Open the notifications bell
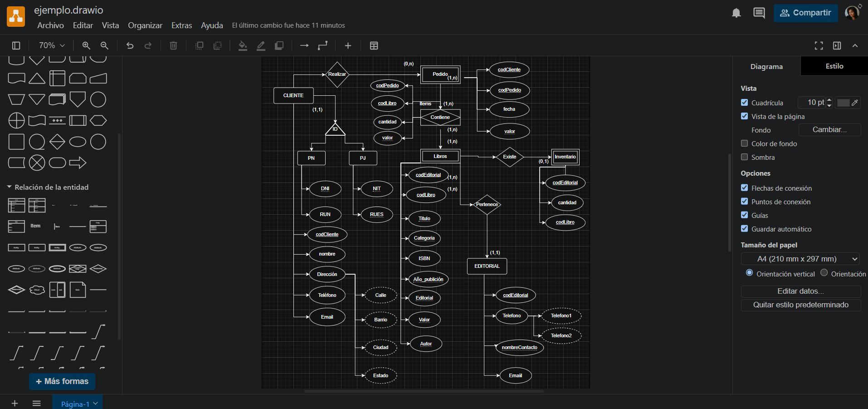Screen dimensions: 868x409 pos(736,13)
